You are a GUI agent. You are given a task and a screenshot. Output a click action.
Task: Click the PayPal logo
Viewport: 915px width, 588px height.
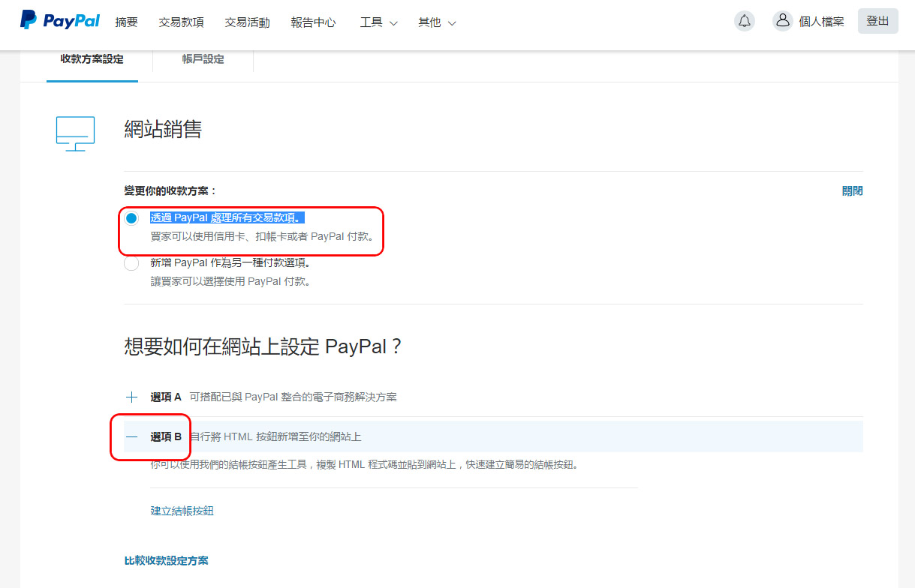click(x=60, y=21)
